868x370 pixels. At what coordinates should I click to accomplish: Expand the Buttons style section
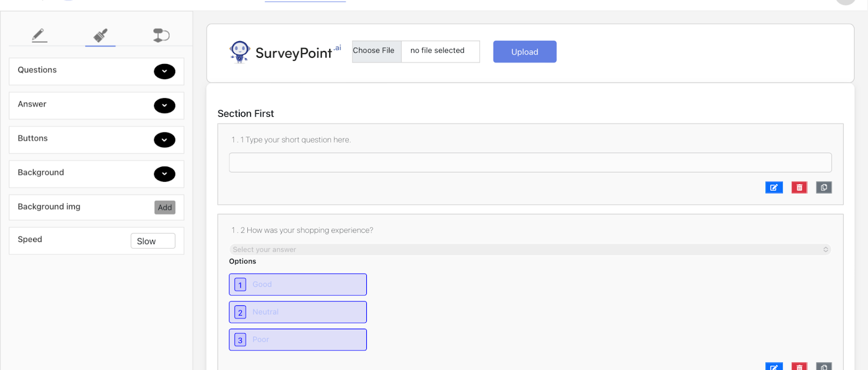[x=164, y=140]
